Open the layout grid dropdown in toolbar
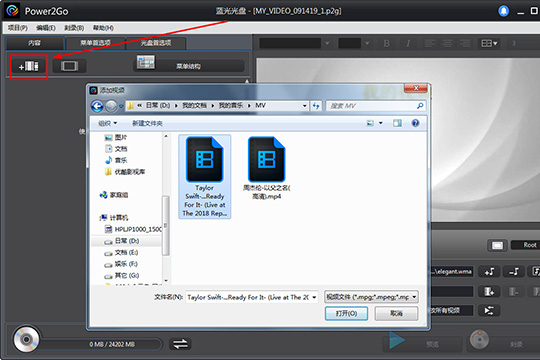 (x=489, y=43)
